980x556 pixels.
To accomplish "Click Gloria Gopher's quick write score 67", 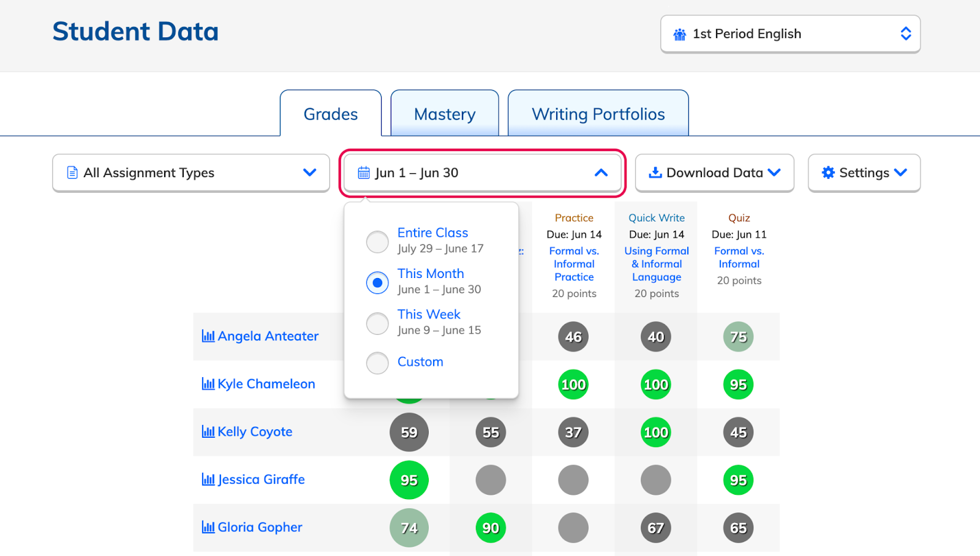I will point(656,528).
